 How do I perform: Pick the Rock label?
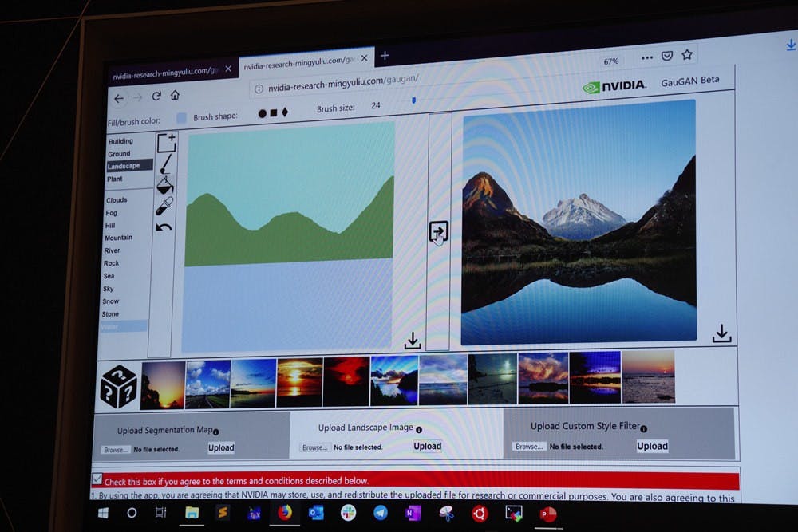click(111, 263)
